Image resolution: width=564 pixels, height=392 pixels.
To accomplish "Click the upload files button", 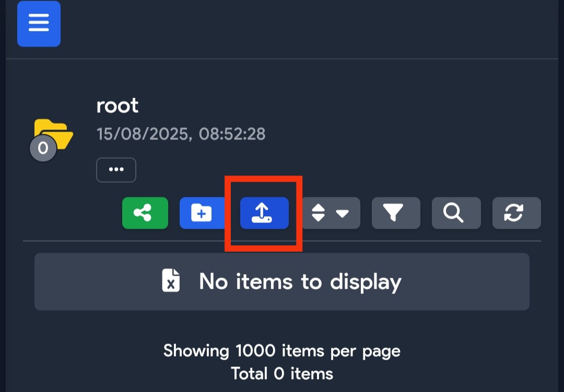I will (x=264, y=213).
